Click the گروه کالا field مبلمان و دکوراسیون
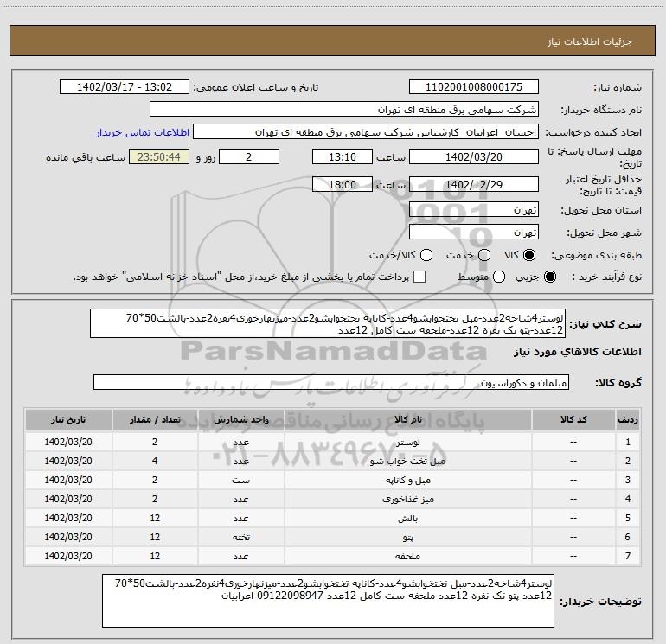The image size is (666, 644). [x=331, y=382]
